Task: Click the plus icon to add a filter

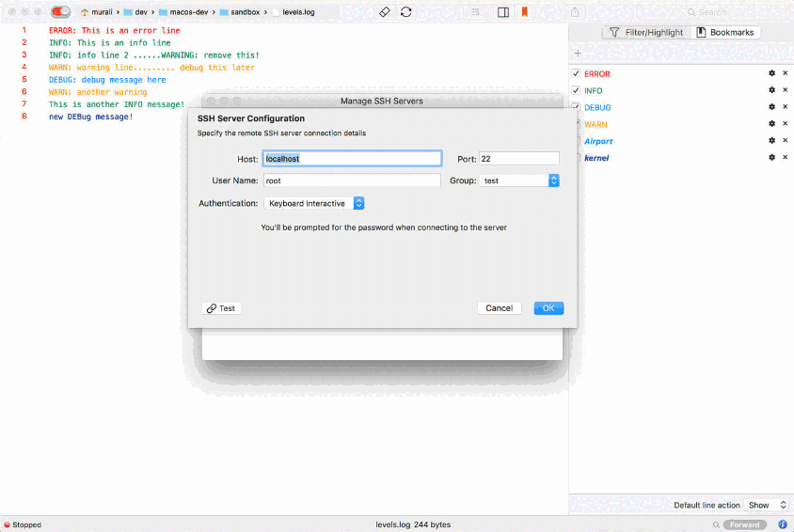Action: (x=578, y=54)
